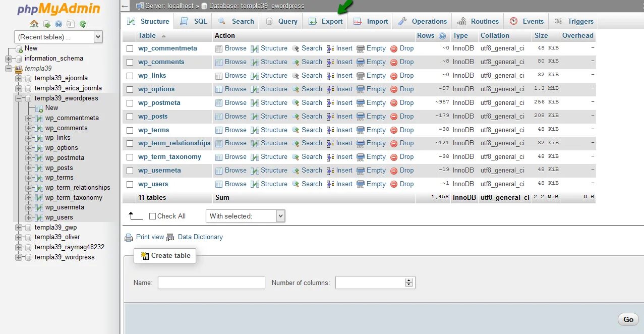Screen dimensions: 644x334
Task: Click the Empty icon for wp_postmeta
Action: (x=361, y=103)
